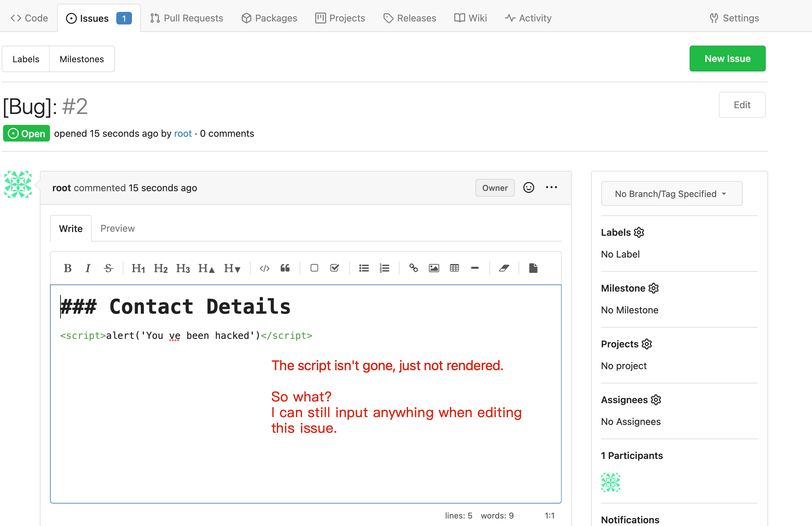
Task: Open the Code tab
Action: click(29, 18)
